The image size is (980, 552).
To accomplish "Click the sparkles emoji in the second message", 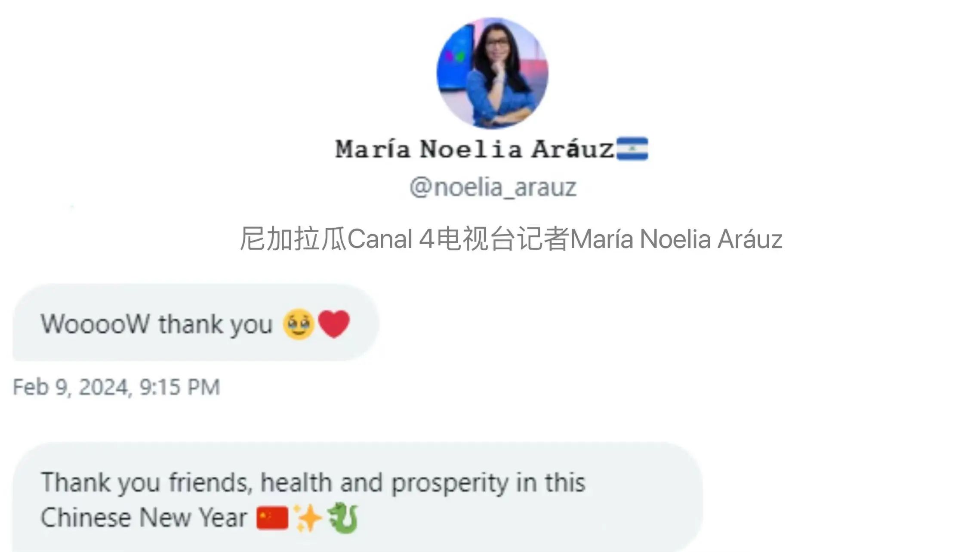I will (307, 518).
